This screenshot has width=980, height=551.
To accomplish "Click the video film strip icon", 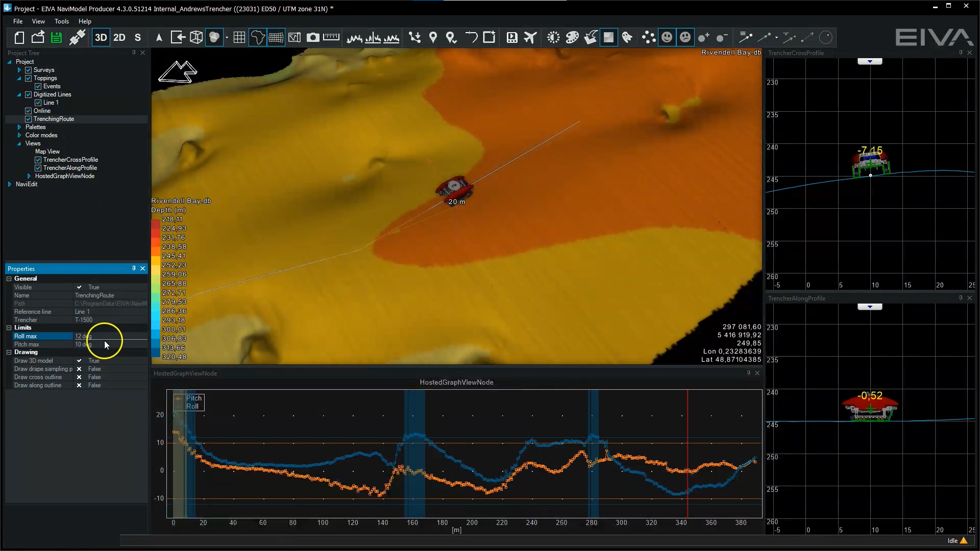I will 512,37.
